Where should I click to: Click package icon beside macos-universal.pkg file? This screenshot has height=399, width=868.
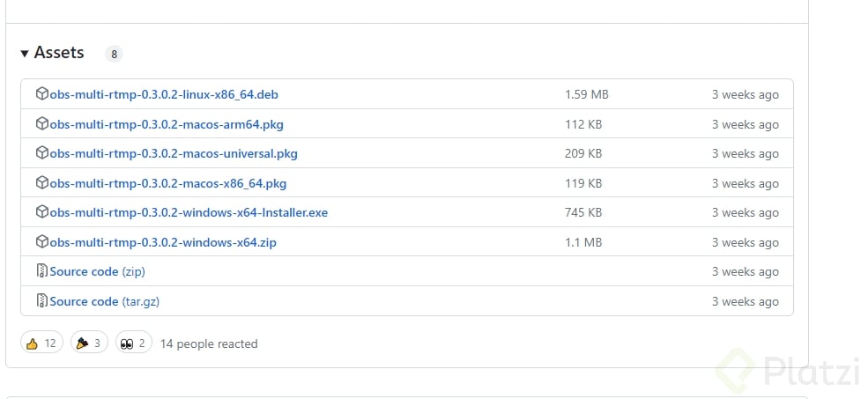41,153
